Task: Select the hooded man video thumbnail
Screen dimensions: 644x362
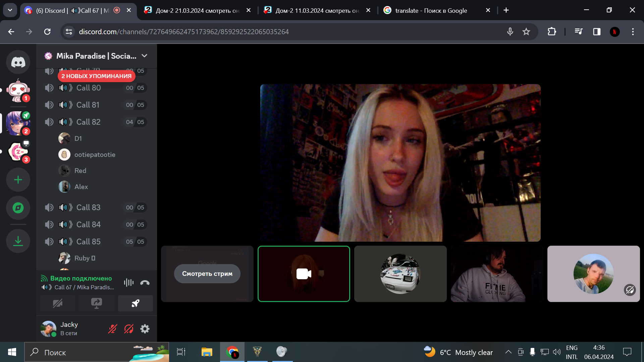Action: coord(497,274)
